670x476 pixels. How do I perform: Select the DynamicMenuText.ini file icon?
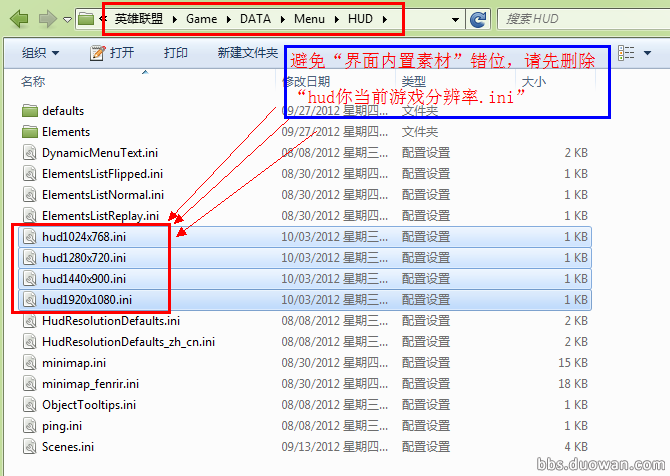pos(29,153)
